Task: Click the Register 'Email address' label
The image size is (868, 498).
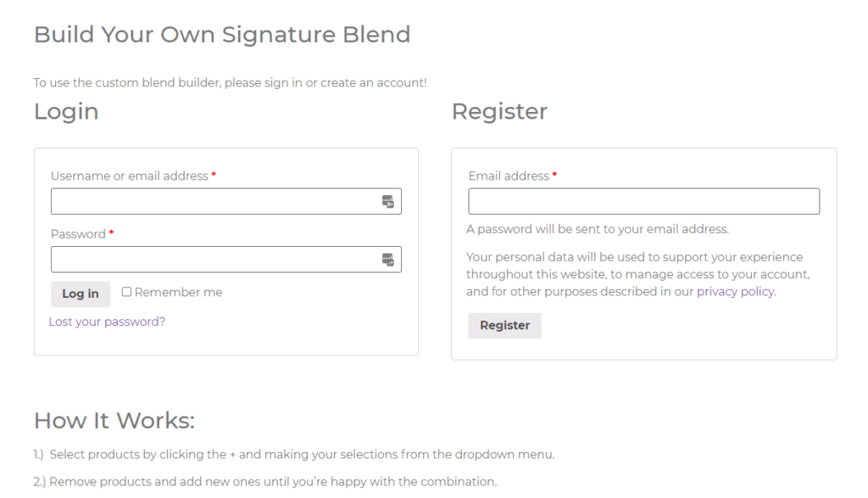Action: (x=509, y=176)
